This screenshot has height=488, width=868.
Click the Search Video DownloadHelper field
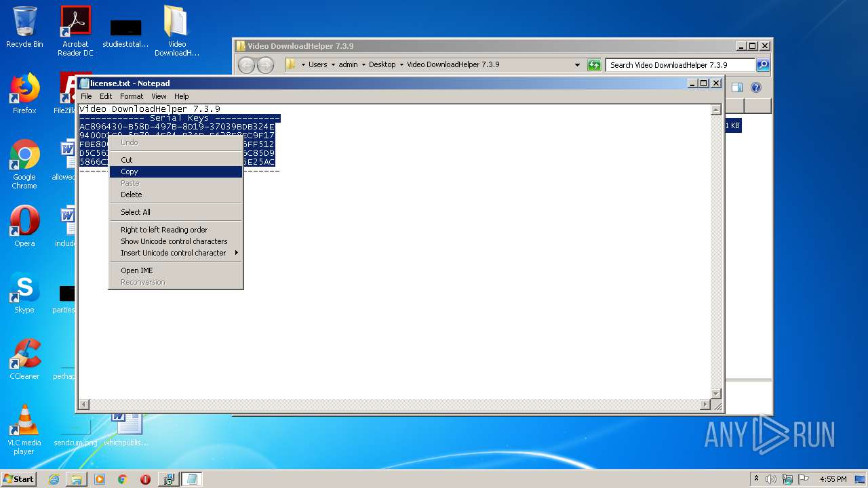(x=680, y=65)
